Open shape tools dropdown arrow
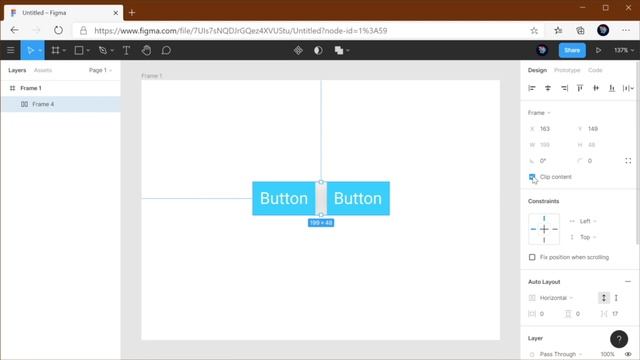The height and width of the screenshot is (360, 640). (88, 51)
